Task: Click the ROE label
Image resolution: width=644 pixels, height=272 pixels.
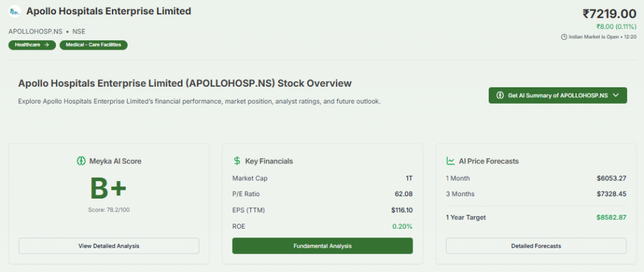Action: click(238, 226)
